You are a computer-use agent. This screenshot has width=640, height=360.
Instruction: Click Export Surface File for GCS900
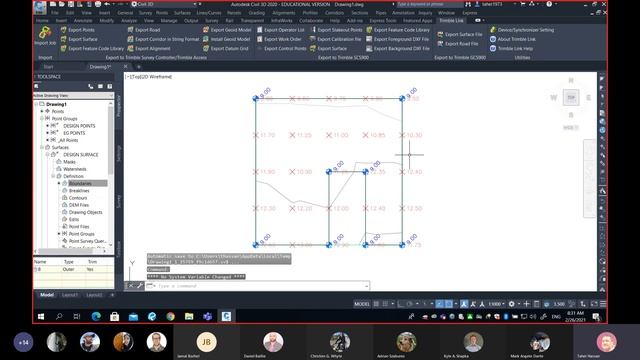(460, 34)
